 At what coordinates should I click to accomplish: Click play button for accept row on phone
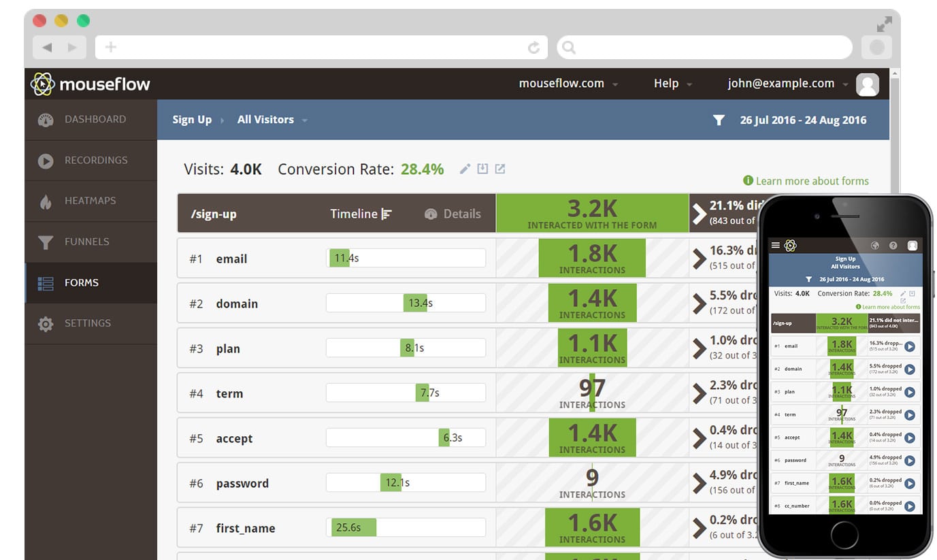click(x=910, y=438)
